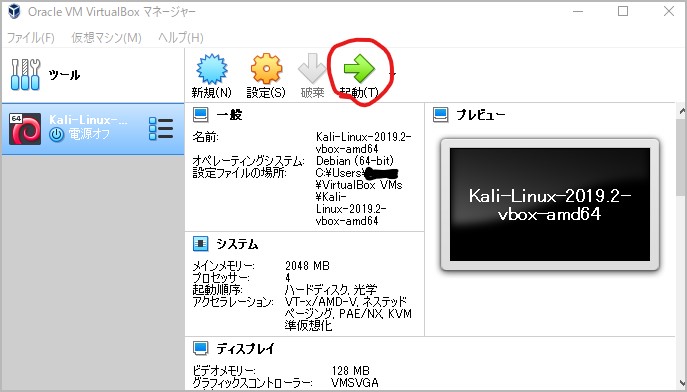Image resolution: width=687 pixels, height=392 pixels.
Task: Click the アクセラレーション: label
Action: tap(233, 301)
